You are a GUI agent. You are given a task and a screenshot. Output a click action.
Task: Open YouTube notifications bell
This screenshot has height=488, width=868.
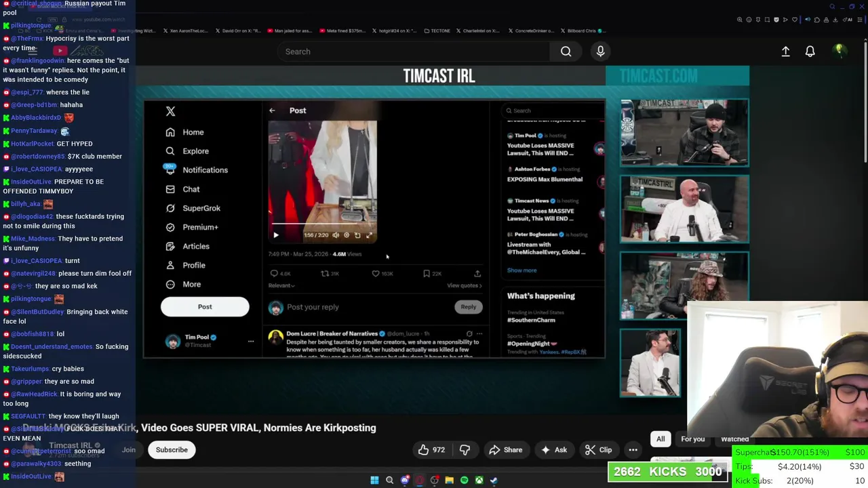[x=810, y=52]
